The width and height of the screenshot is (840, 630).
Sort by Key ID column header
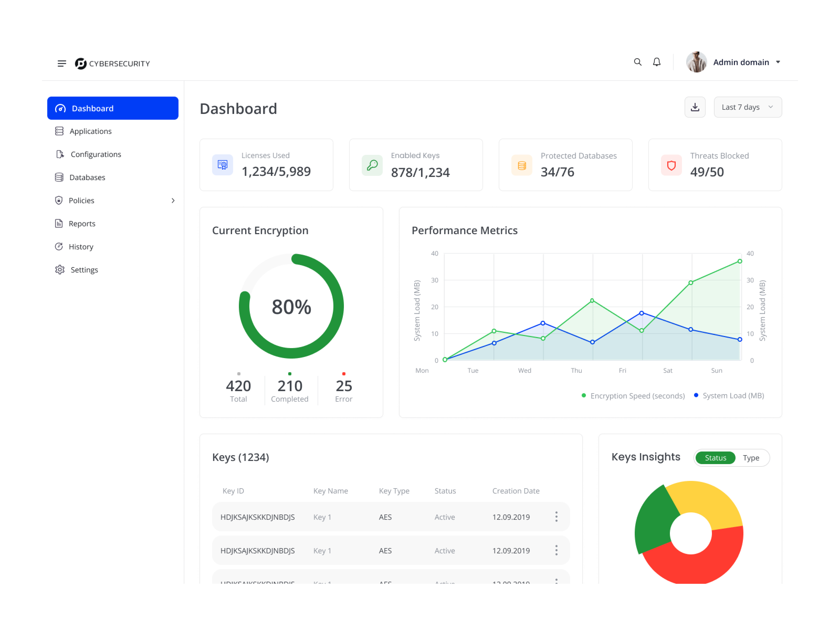pos(233,491)
